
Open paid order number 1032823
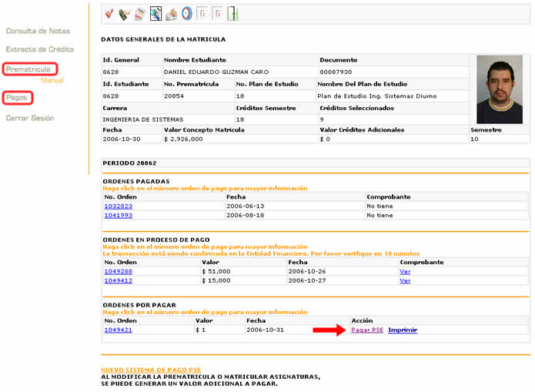119,206
